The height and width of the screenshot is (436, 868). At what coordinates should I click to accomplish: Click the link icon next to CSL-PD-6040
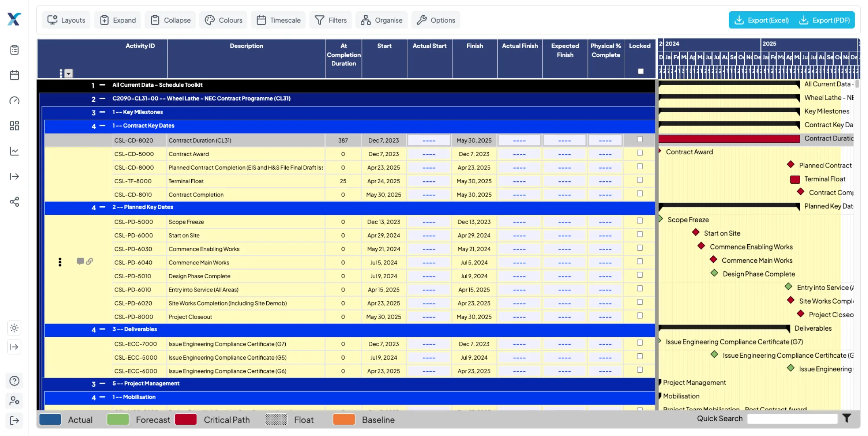coord(90,262)
